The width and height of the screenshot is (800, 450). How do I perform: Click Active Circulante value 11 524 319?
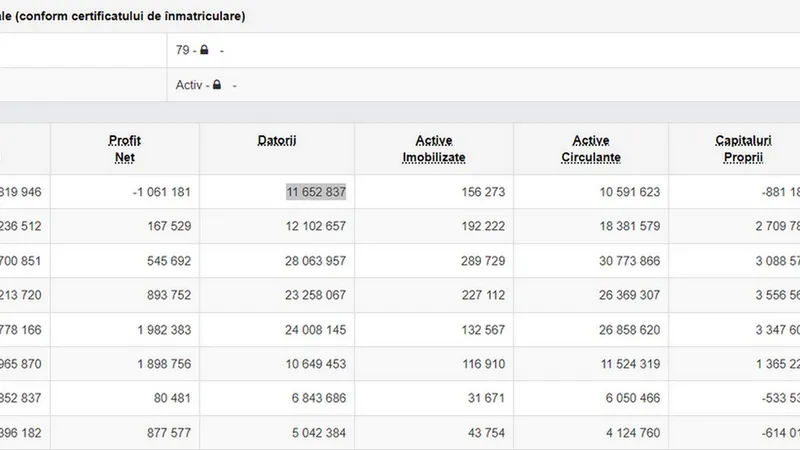pos(630,364)
